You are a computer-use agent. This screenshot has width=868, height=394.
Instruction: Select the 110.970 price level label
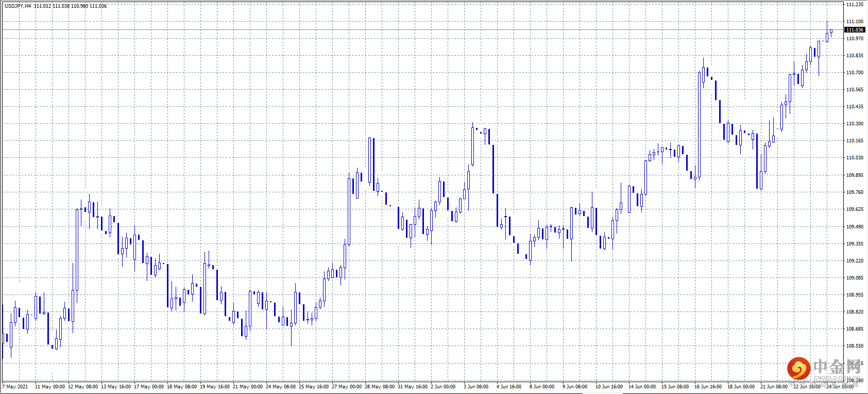coord(855,39)
